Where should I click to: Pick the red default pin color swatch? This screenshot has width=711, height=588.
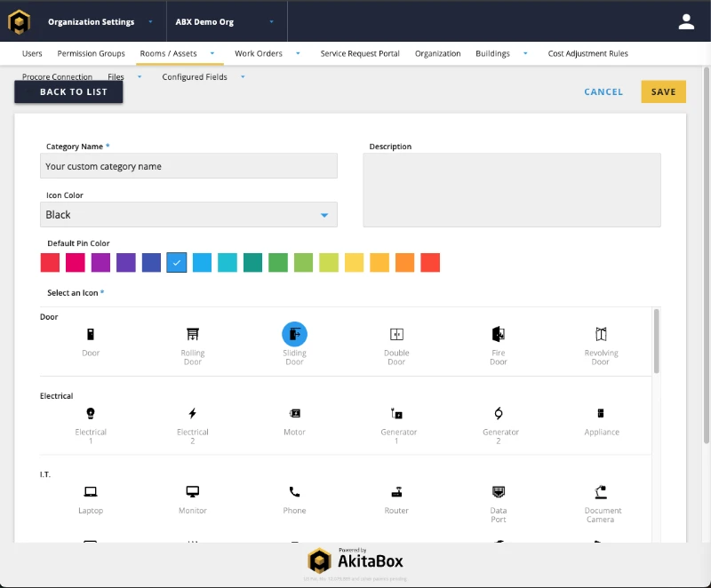pyautogui.click(x=50, y=263)
